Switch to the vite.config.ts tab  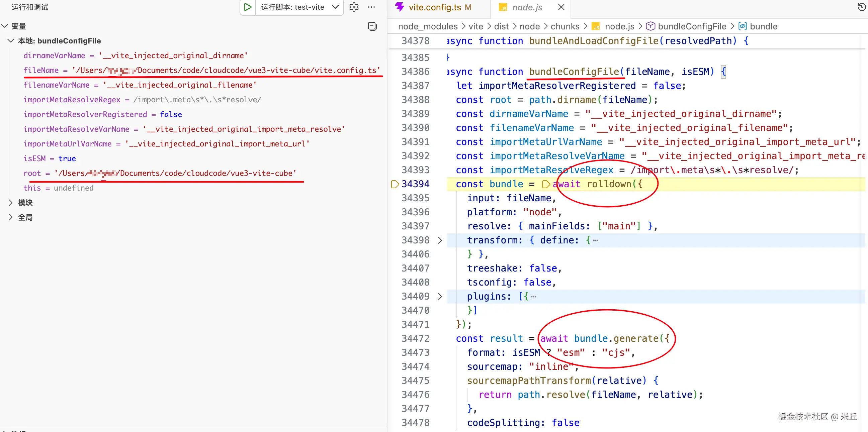[435, 7]
